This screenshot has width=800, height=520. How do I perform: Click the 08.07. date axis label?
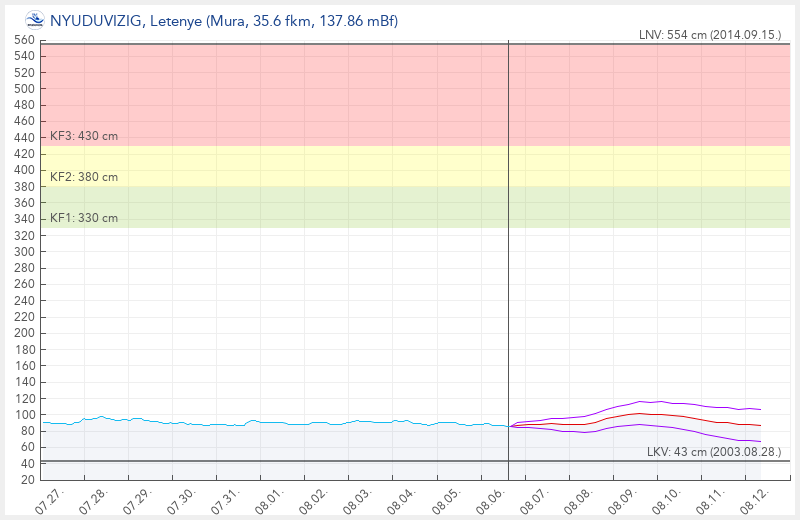[x=535, y=500]
